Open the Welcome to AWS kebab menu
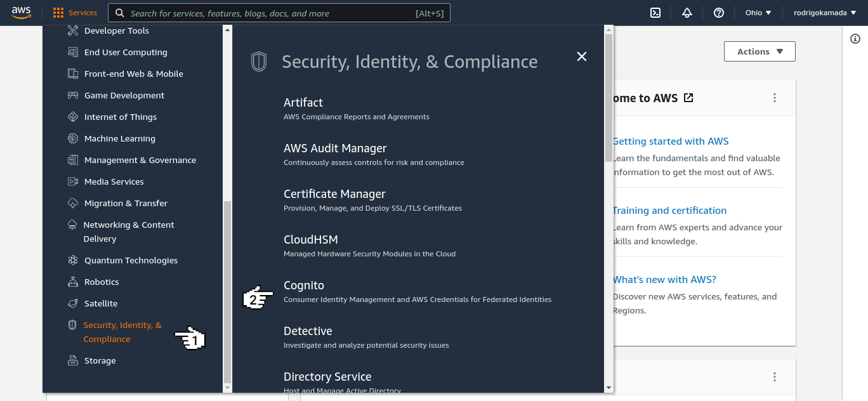This screenshot has width=868, height=401. click(774, 98)
